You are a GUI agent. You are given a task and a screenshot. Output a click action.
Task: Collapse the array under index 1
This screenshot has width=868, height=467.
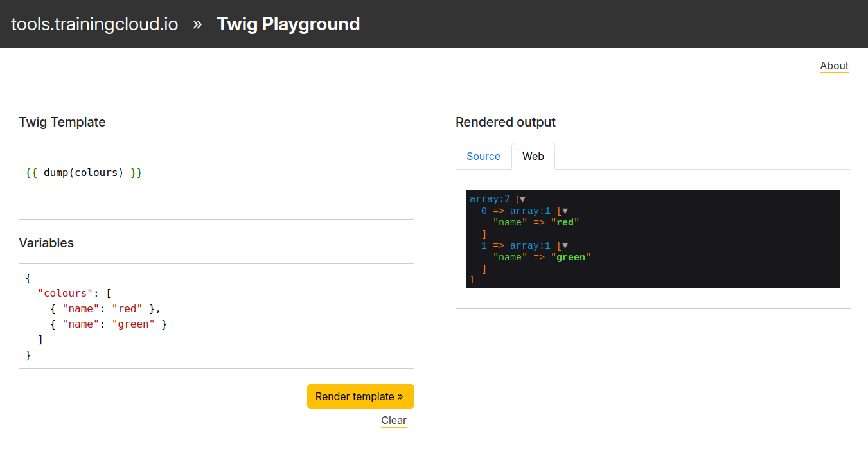565,246
